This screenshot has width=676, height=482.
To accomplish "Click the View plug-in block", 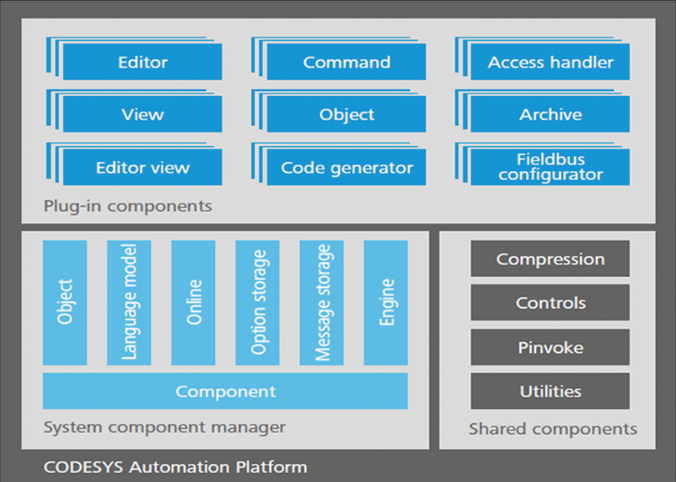I will 142,114.
